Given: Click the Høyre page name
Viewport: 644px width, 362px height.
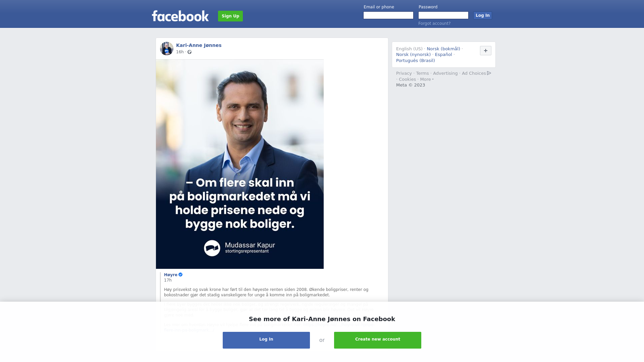Looking at the screenshot, I should (x=171, y=275).
